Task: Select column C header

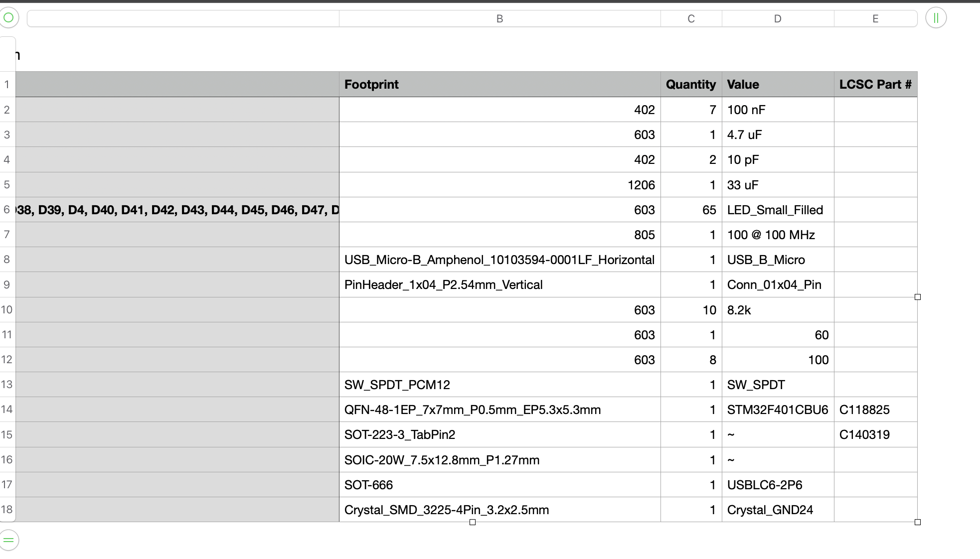Action: click(691, 18)
